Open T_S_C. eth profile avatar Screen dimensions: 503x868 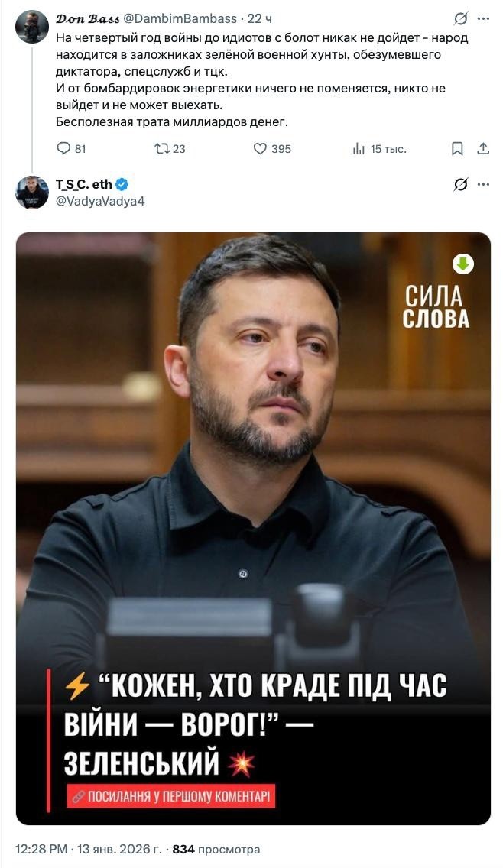(31, 192)
